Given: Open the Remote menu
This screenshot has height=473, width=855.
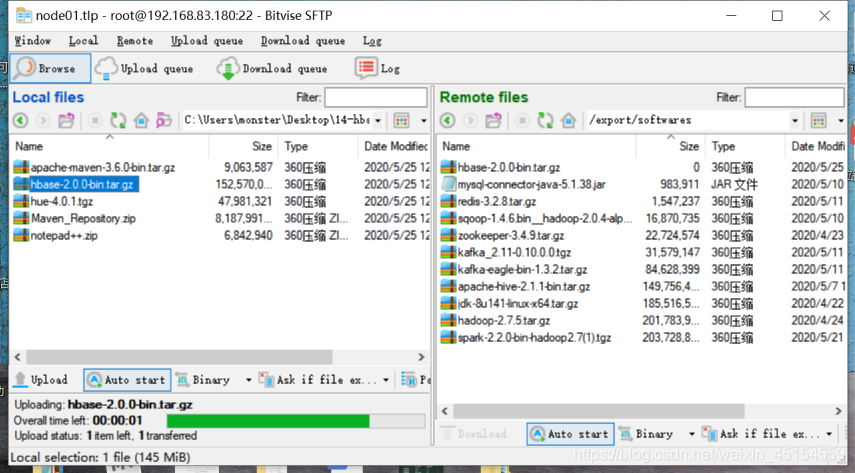Looking at the screenshot, I should coord(135,41).
